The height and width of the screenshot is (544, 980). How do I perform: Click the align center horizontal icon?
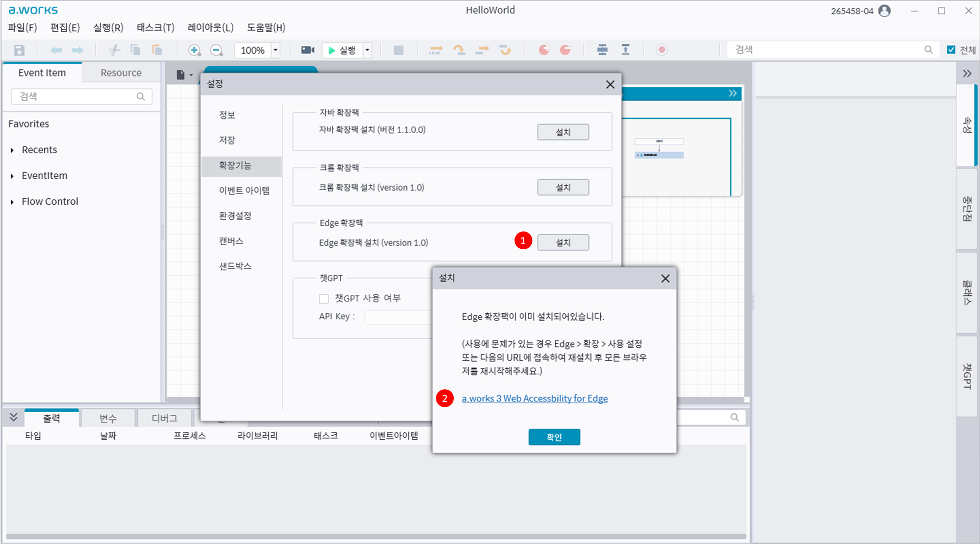click(x=602, y=50)
